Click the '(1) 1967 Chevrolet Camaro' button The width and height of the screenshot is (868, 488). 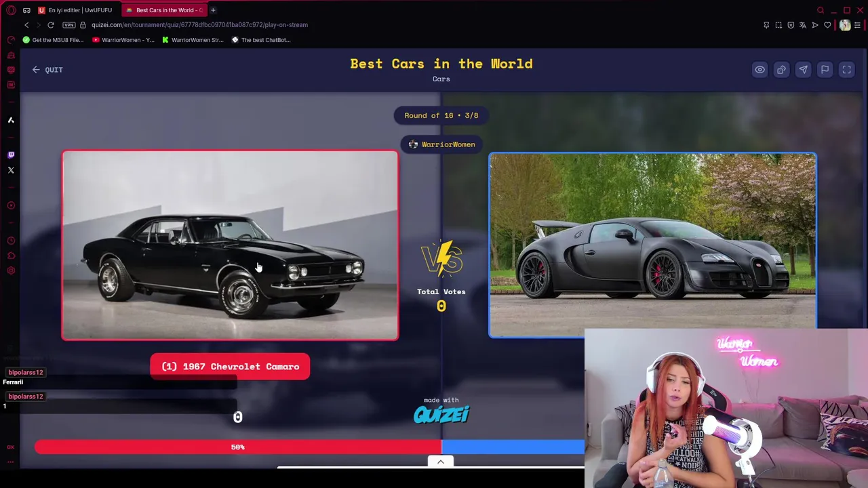coord(230,367)
